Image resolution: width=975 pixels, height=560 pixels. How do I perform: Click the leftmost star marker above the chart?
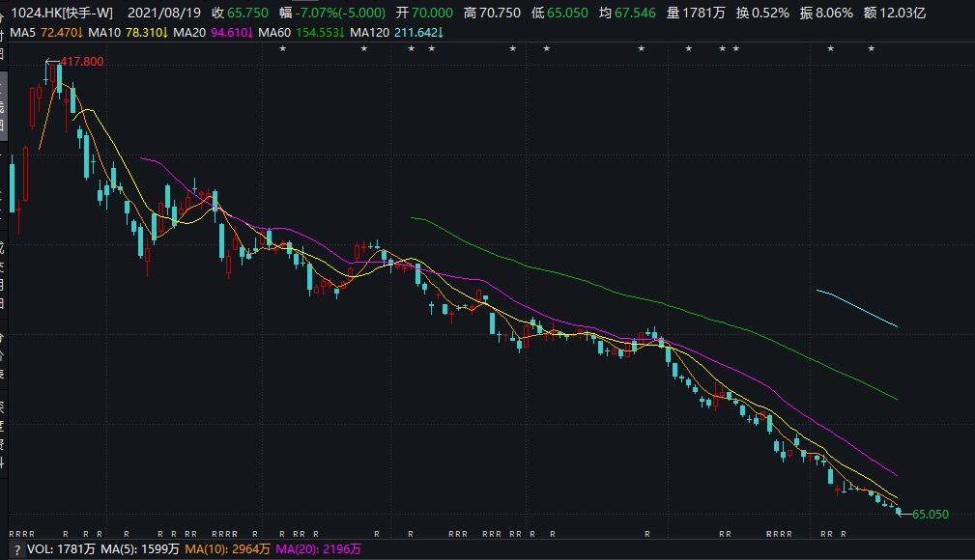[x=282, y=48]
